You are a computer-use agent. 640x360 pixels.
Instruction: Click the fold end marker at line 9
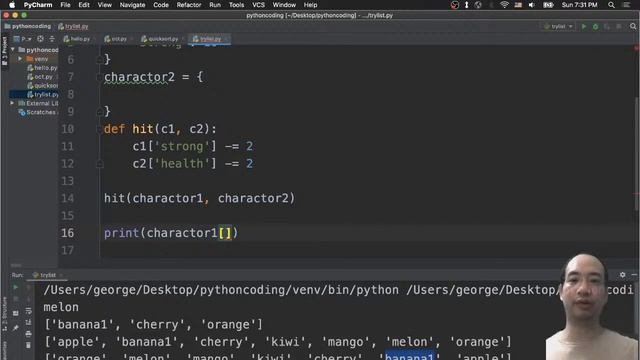tap(99, 111)
